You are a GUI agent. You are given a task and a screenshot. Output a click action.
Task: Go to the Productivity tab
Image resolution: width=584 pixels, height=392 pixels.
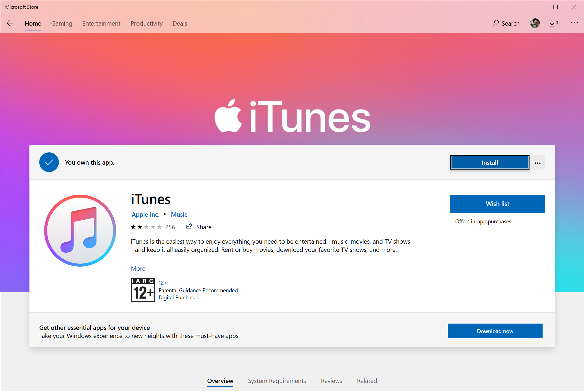click(x=146, y=23)
